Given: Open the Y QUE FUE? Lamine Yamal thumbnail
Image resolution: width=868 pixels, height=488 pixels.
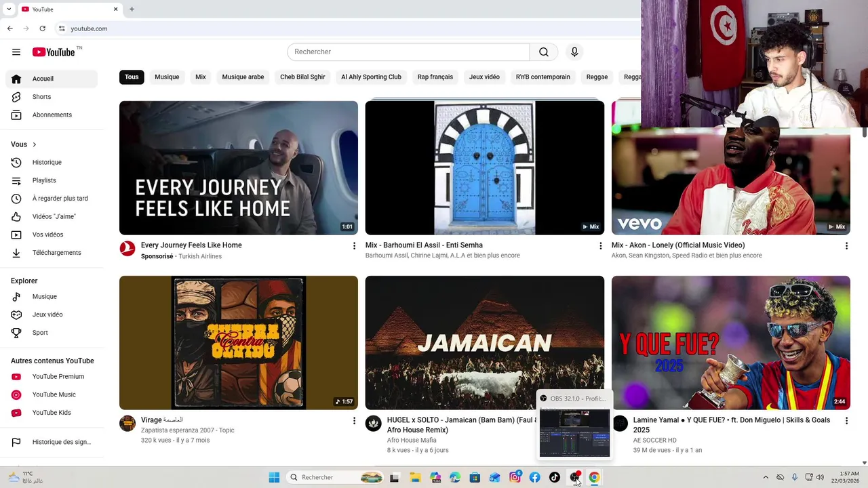Looking at the screenshot, I should [731, 342].
